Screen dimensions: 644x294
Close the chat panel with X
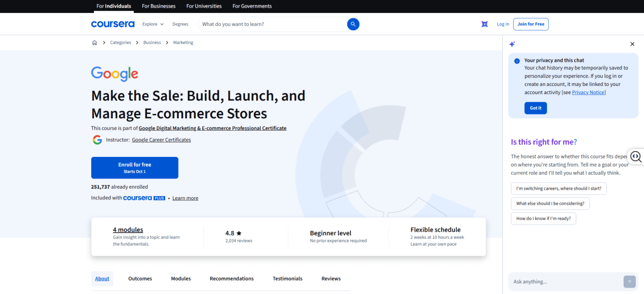pos(632,44)
